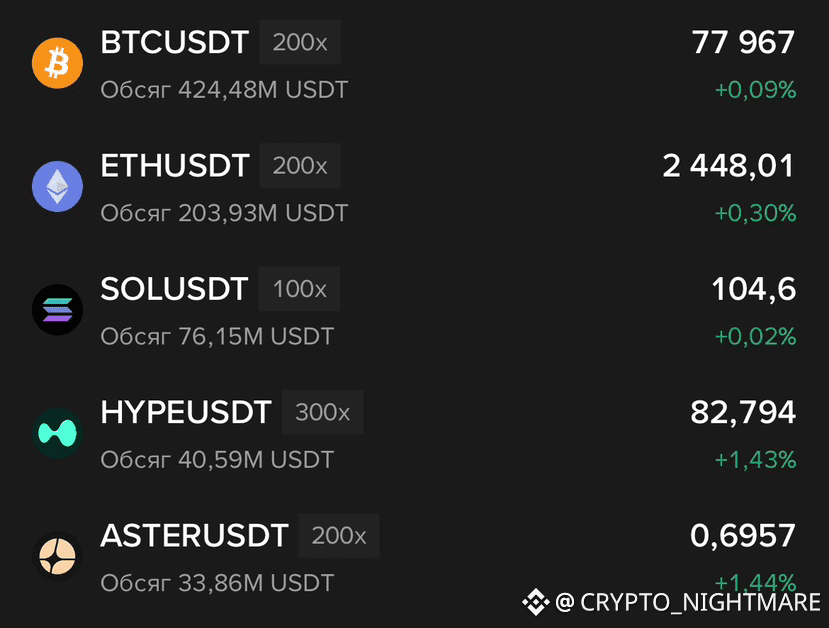This screenshot has width=829, height=628.
Task: Click the 200x leverage badge for BTCUSDT
Action: 300,42
